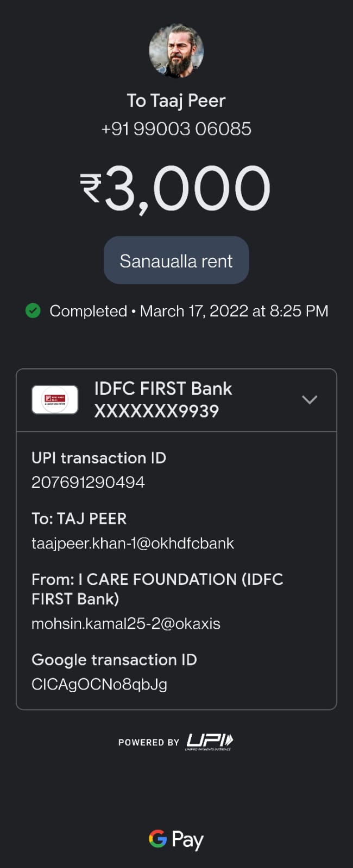Screen dimensions: 353x868
Task: Tap the ₹3,000 amount
Action: [176, 188]
